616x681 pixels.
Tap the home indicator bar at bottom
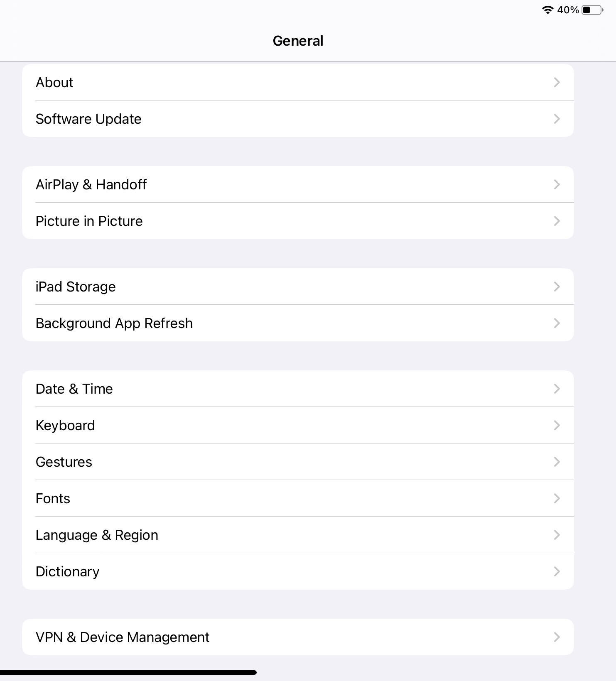128,672
